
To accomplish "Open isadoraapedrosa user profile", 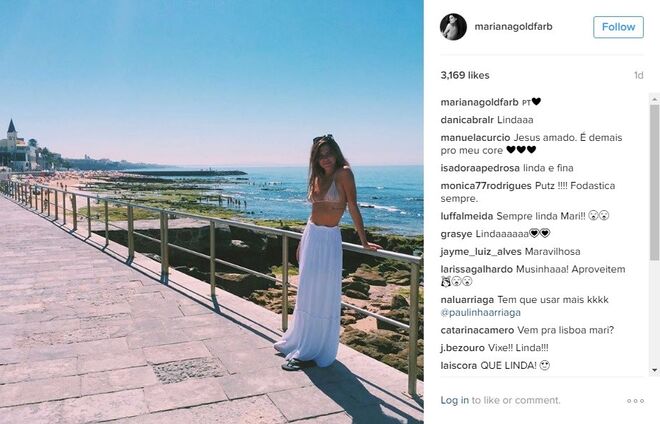I will [480, 168].
